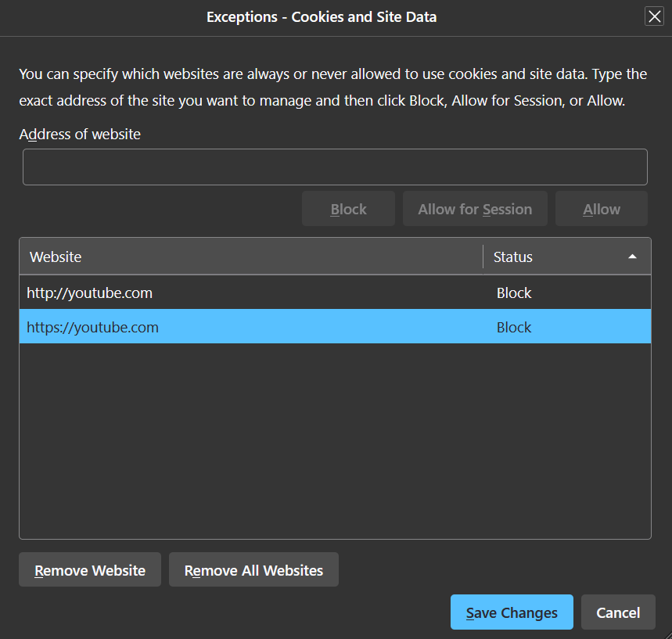Click the Block button under the address field
The image size is (672, 639).
click(x=348, y=209)
